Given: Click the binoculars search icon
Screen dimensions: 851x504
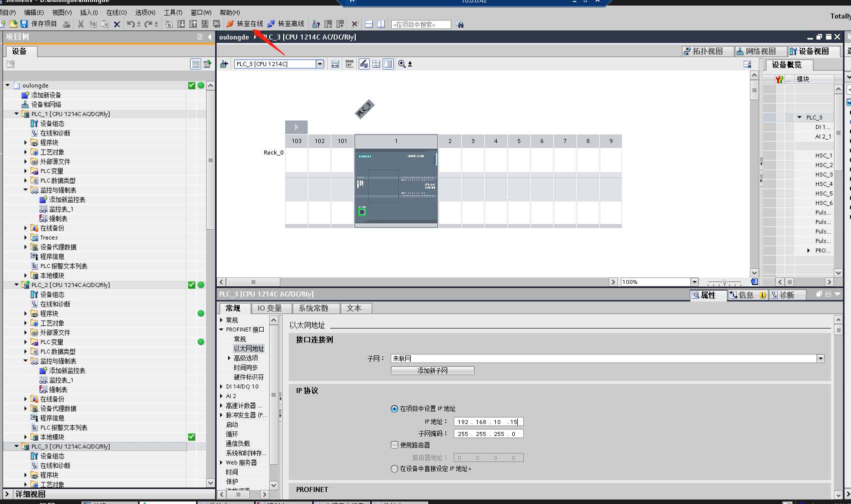Looking at the screenshot, I should tap(460, 24).
